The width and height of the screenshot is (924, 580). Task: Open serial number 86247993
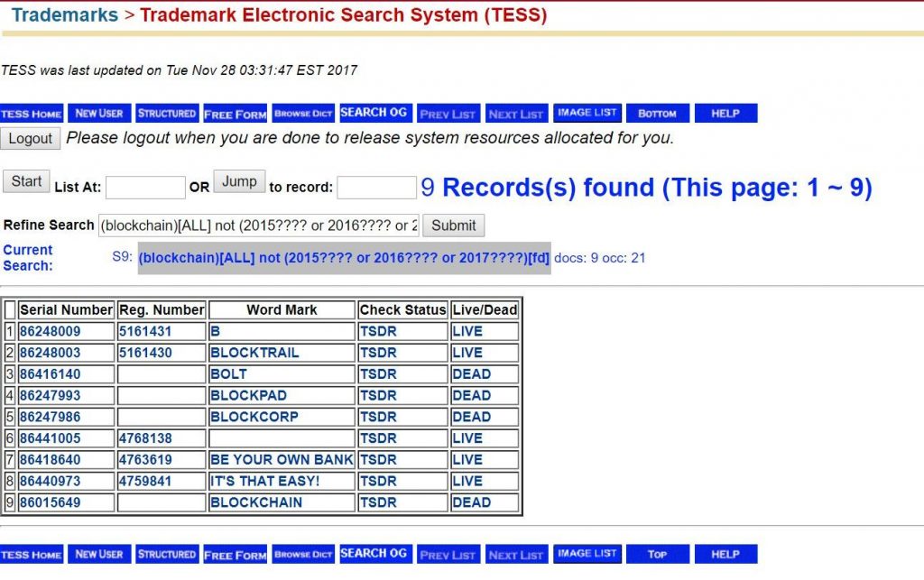point(51,396)
